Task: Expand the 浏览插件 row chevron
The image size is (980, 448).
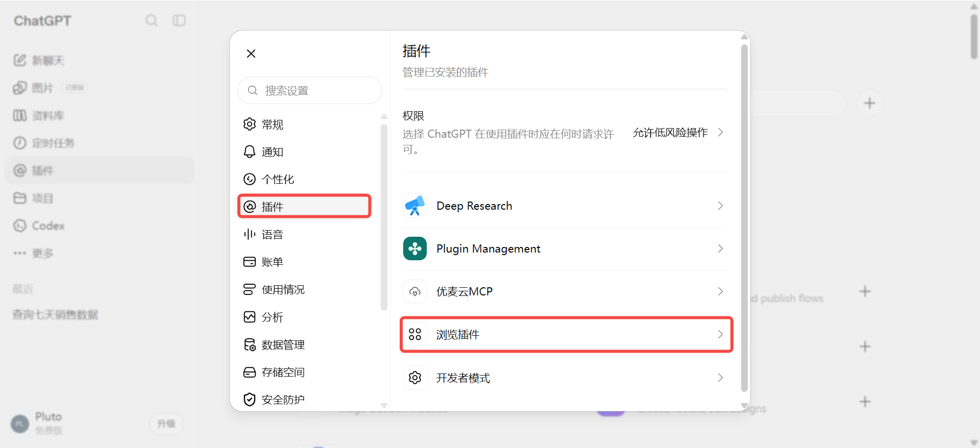Action: coord(720,334)
